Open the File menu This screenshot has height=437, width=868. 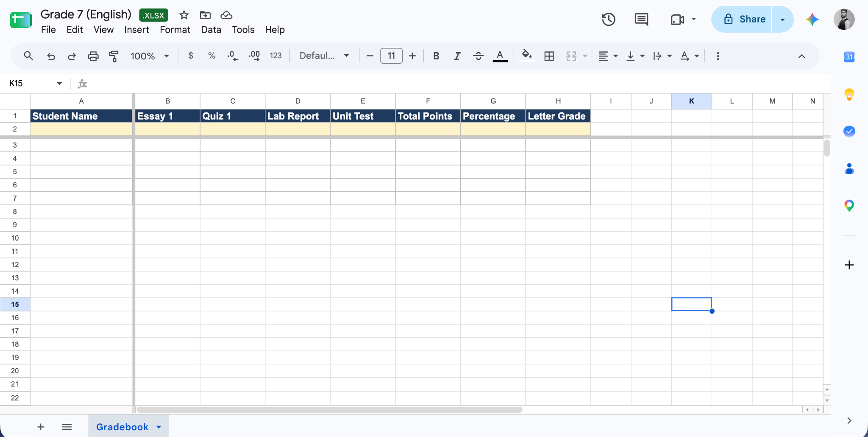(48, 30)
